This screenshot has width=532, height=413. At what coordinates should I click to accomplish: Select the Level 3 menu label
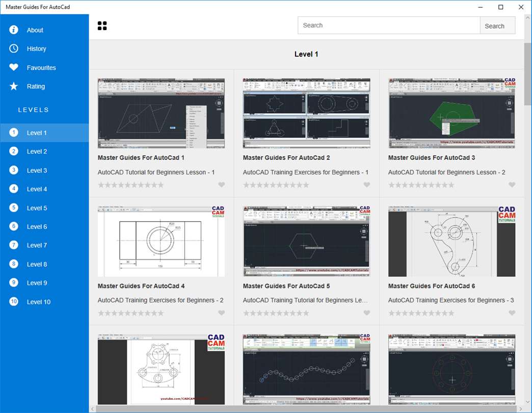click(x=37, y=170)
